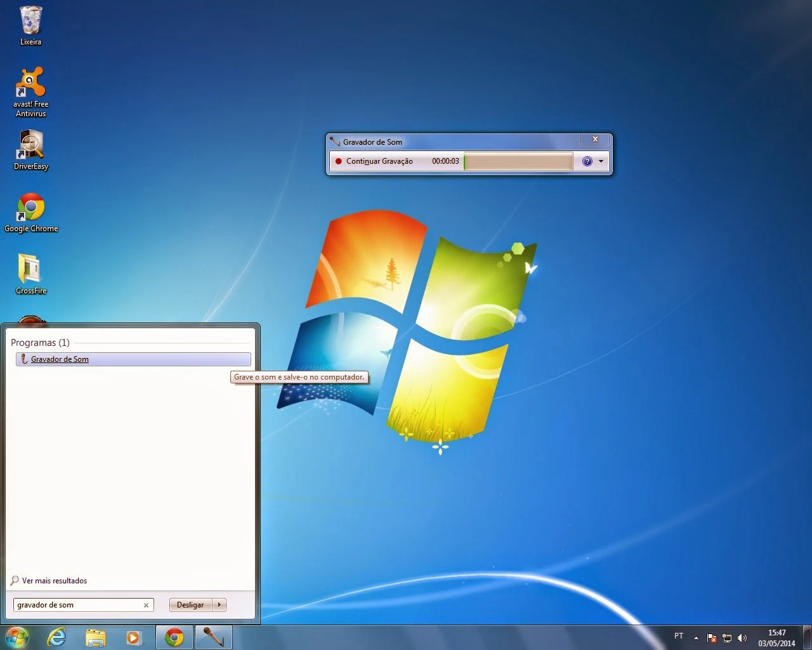
Task: Click the volume speaker tray icon
Action: [x=742, y=638]
